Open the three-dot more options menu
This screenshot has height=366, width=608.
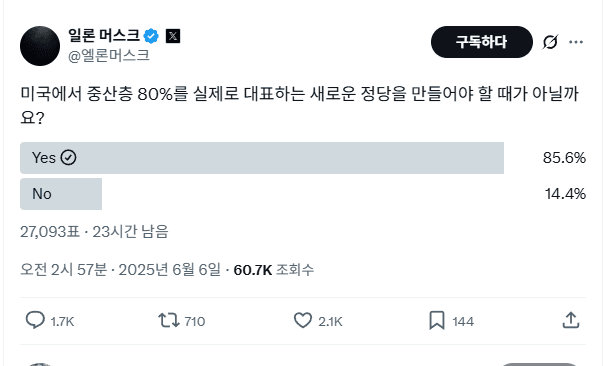pyautogui.click(x=576, y=42)
